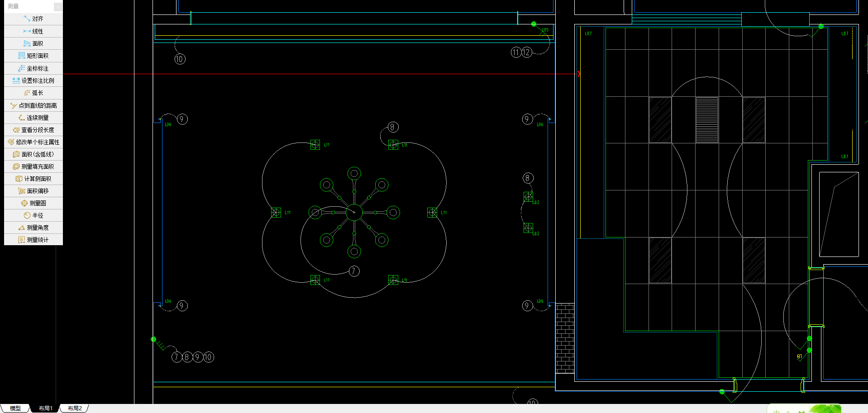Select the 半径 radius measure tool
This screenshot has width=868, height=413.
[33, 215]
